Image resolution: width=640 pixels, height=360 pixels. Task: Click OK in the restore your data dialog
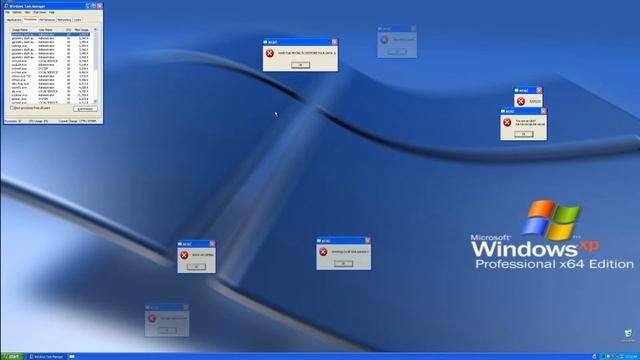300,65
